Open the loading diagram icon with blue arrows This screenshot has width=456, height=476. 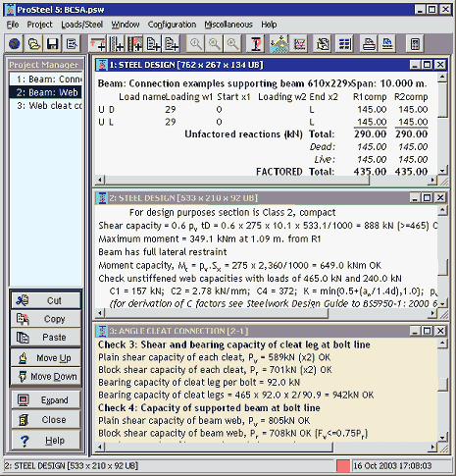pos(279,43)
